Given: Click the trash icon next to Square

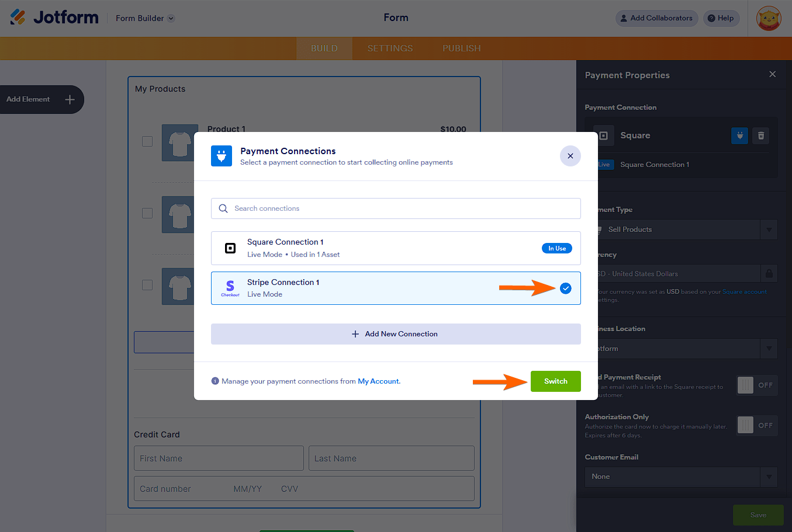Looking at the screenshot, I should pos(761,135).
